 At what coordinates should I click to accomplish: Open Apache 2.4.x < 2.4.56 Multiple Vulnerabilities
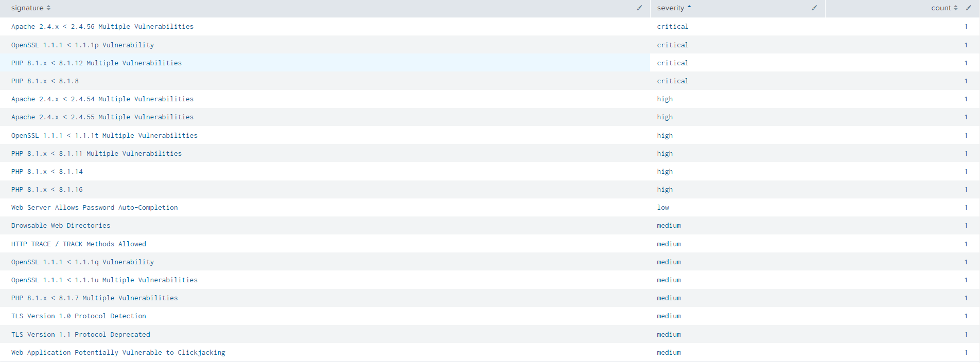(x=102, y=27)
